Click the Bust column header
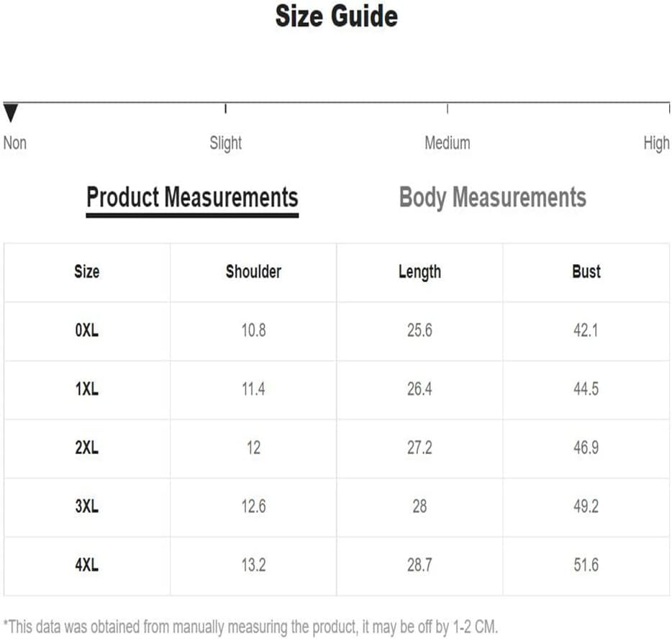The width and height of the screenshot is (672, 639). click(x=586, y=272)
